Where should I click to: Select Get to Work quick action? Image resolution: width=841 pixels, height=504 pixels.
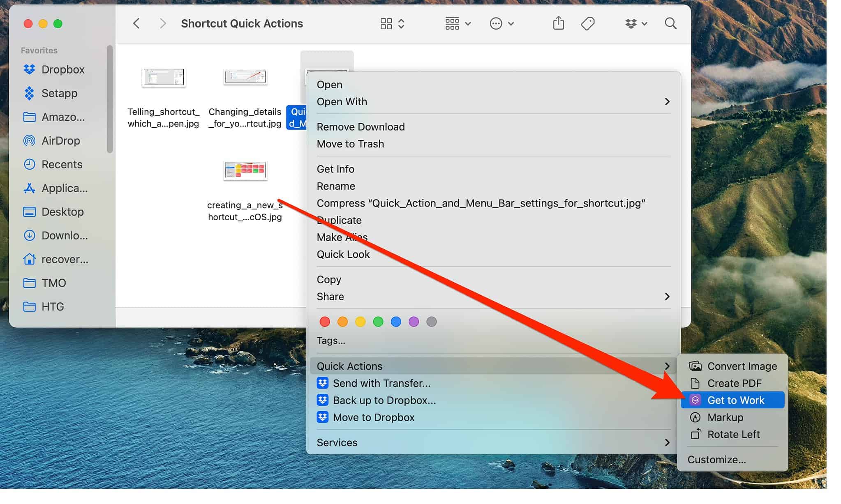pos(735,400)
